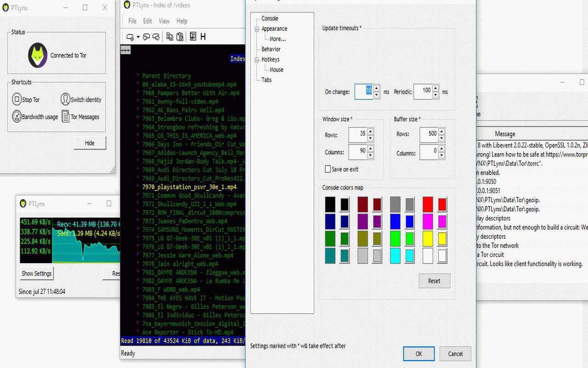The width and height of the screenshot is (588, 368).
Task: Select Mouse under Hotkeys
Action: click(277, 70)
